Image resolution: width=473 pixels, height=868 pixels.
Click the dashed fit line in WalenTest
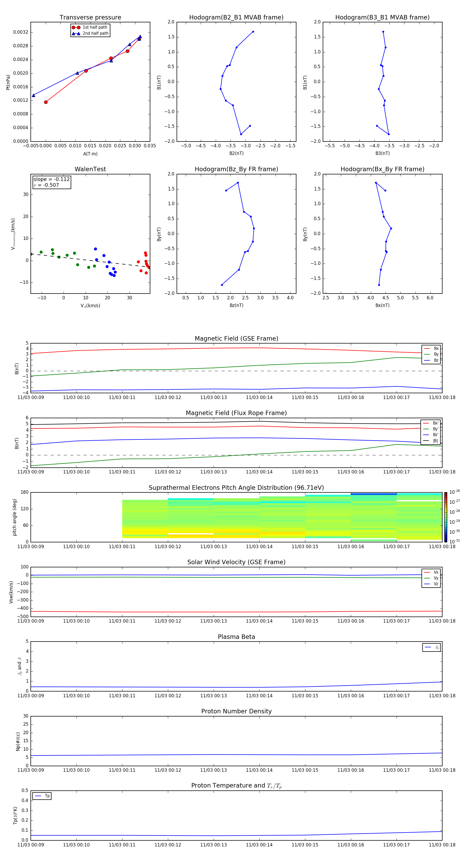coord(90,260)
